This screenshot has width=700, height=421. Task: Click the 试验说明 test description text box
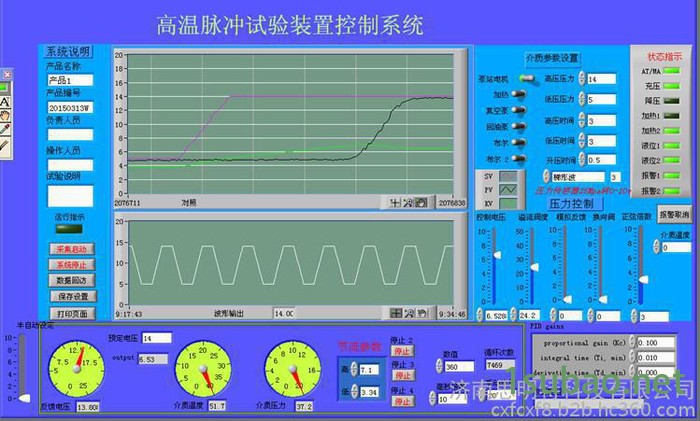pos(70,196)
